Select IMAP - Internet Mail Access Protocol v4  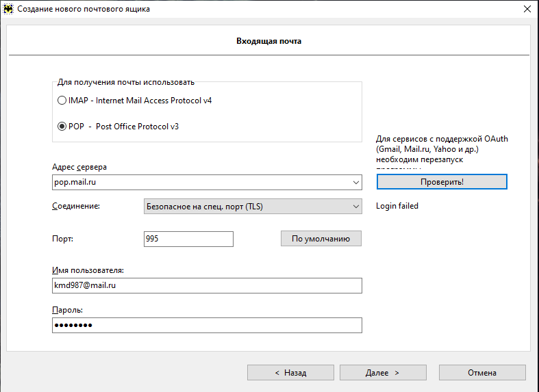134,101
